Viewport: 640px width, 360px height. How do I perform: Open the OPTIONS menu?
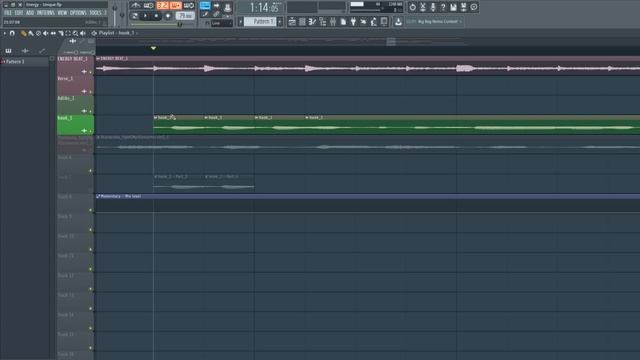coord(78,13)
